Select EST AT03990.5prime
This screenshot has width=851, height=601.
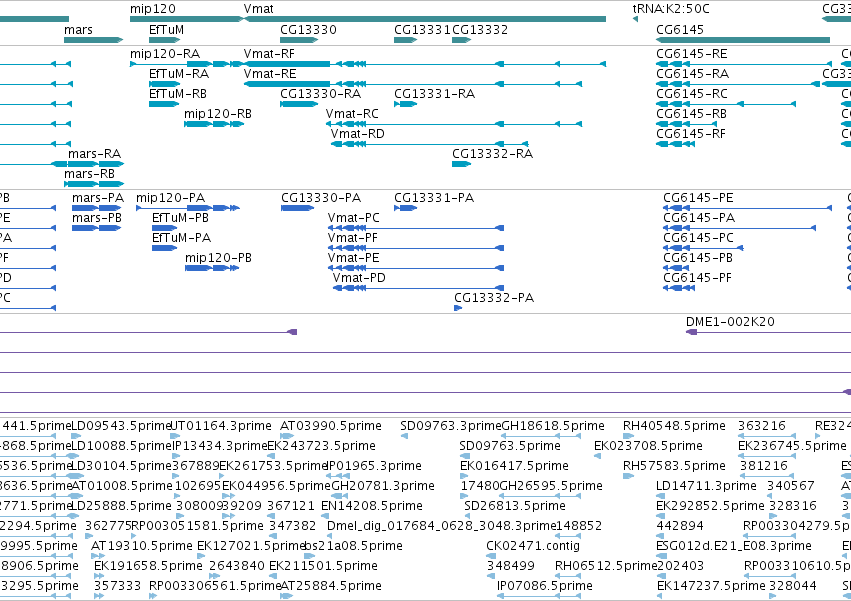pyautogui.click(x=331, y=426)
